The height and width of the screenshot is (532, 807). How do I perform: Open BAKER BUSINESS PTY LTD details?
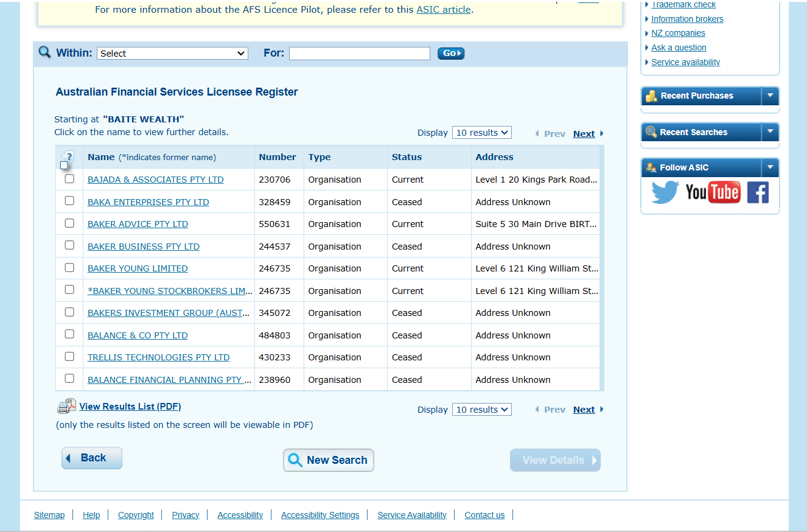(x=144, y=247)
